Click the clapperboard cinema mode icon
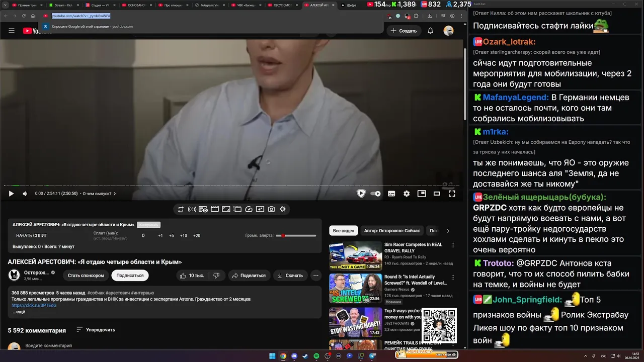The width and height of the screenshot is (644, 362). pyautogui.click(x=215, y=209)
